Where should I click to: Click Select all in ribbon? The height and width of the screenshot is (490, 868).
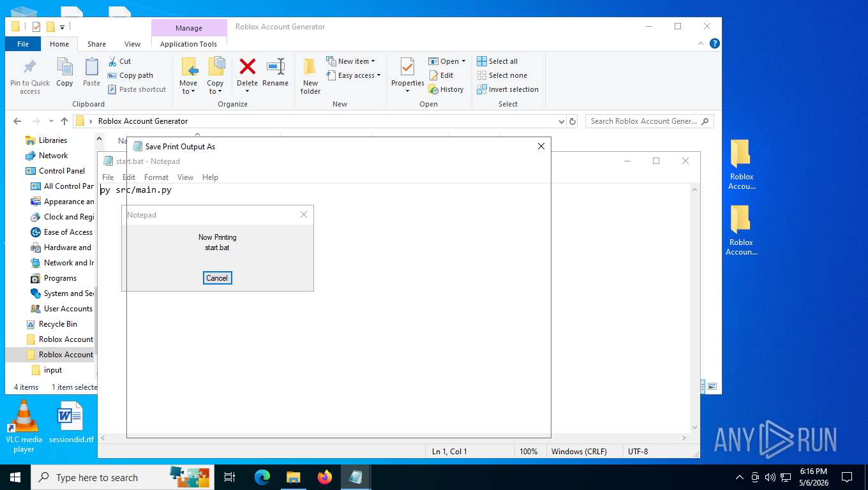pos(497,61)
